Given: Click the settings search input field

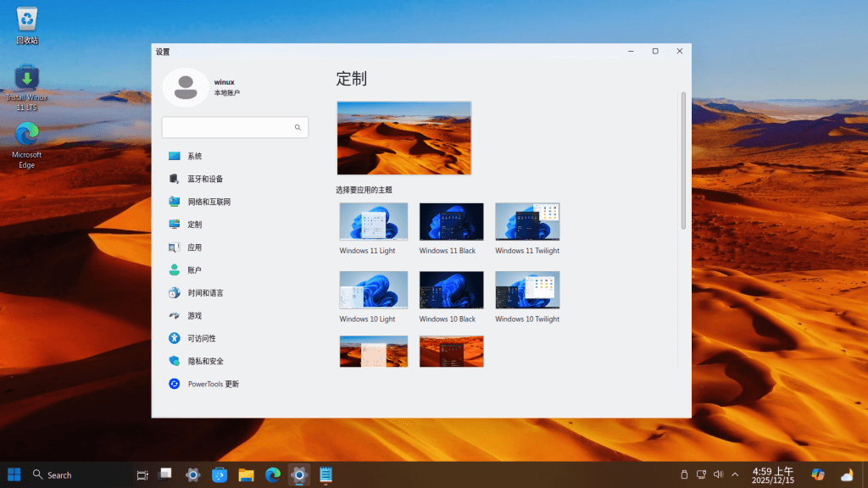Looking at the screenshot, I should click(235, 127).
